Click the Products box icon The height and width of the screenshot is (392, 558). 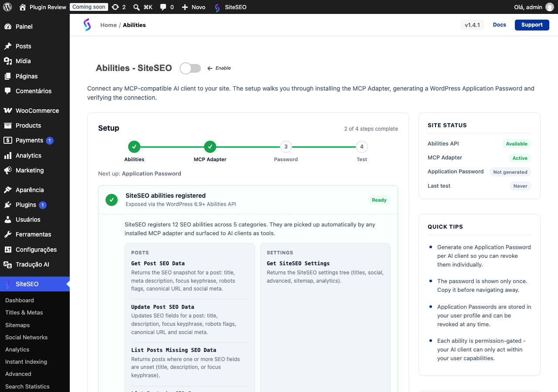[8, 125]
